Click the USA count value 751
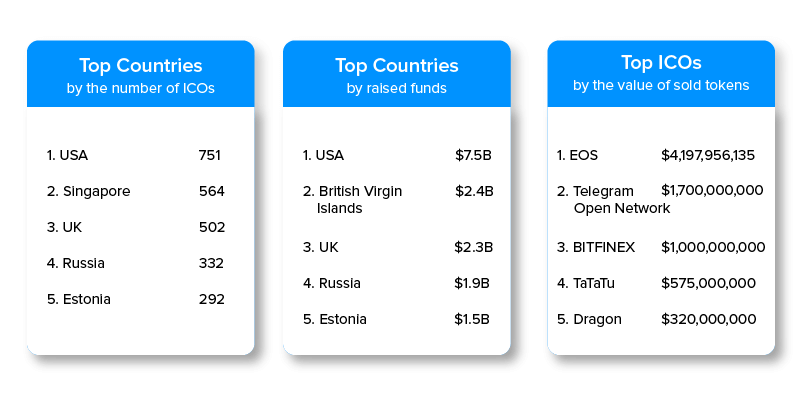This screenshot has height=402, width=801. coord(210,155)
